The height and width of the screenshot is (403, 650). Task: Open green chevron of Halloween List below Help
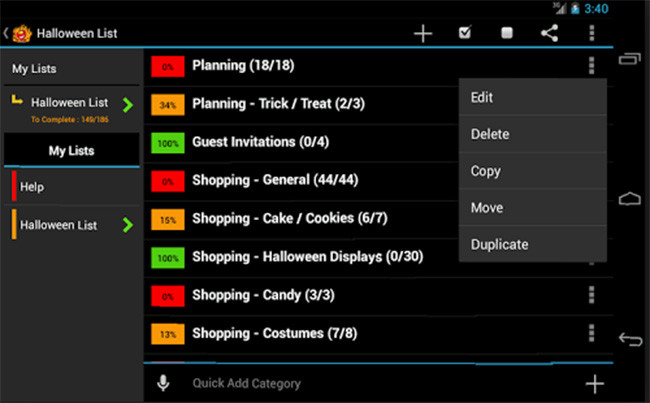click(127, 225)
